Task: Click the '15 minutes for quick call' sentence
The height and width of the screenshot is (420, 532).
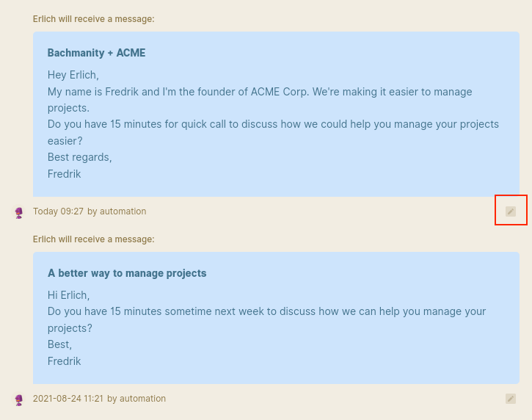Action: [x=273, y=132]
